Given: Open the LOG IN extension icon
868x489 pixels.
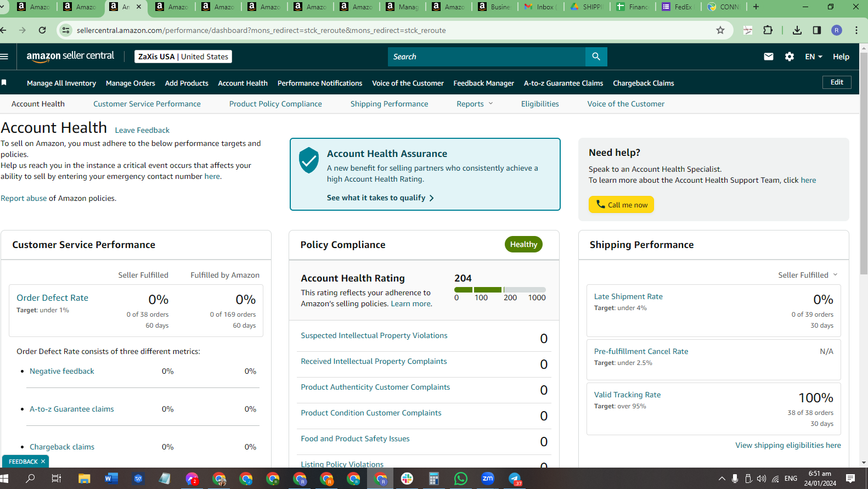Looking at the screenshot, I should (748, 30).
